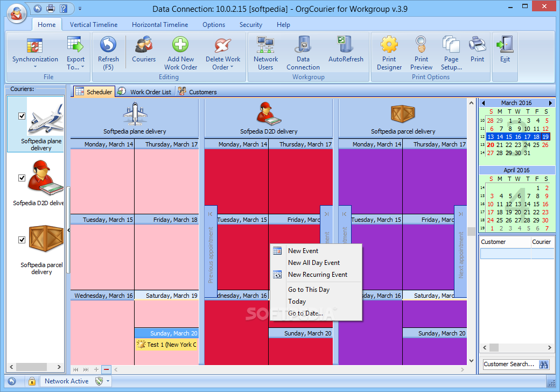Go to next month in calendar header
Viewport: 560px width, 392px height.
(x=550, y=103)
